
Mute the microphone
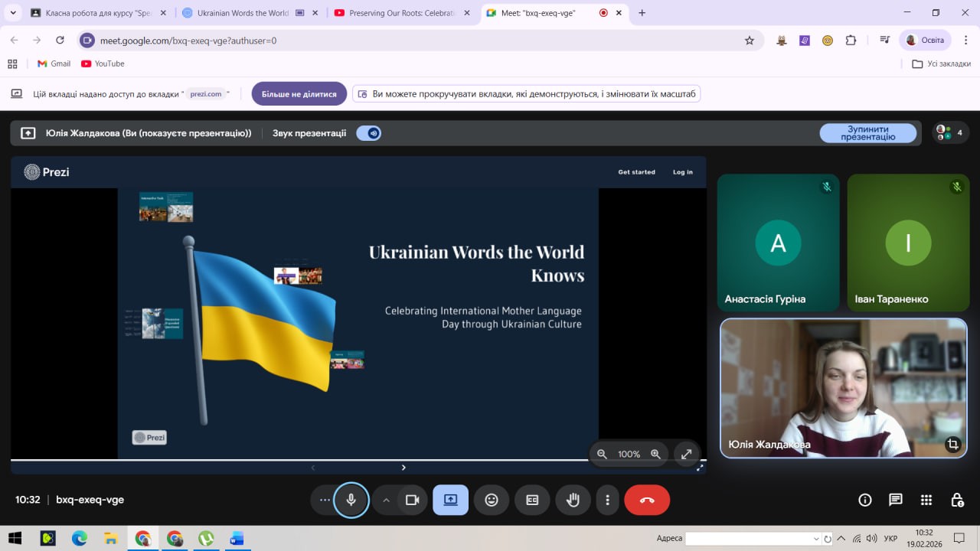pyautogui.click(x=351, y=500)
